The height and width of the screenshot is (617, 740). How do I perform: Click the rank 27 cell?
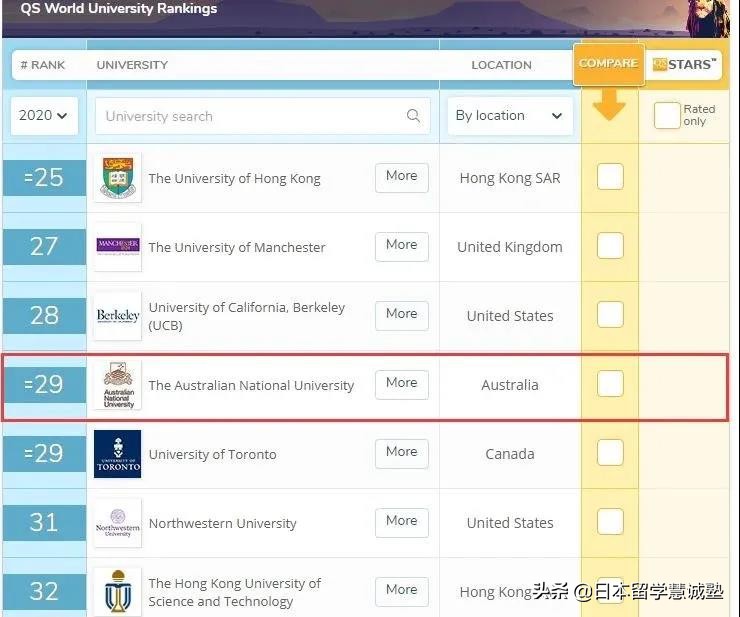pos(44,246)
